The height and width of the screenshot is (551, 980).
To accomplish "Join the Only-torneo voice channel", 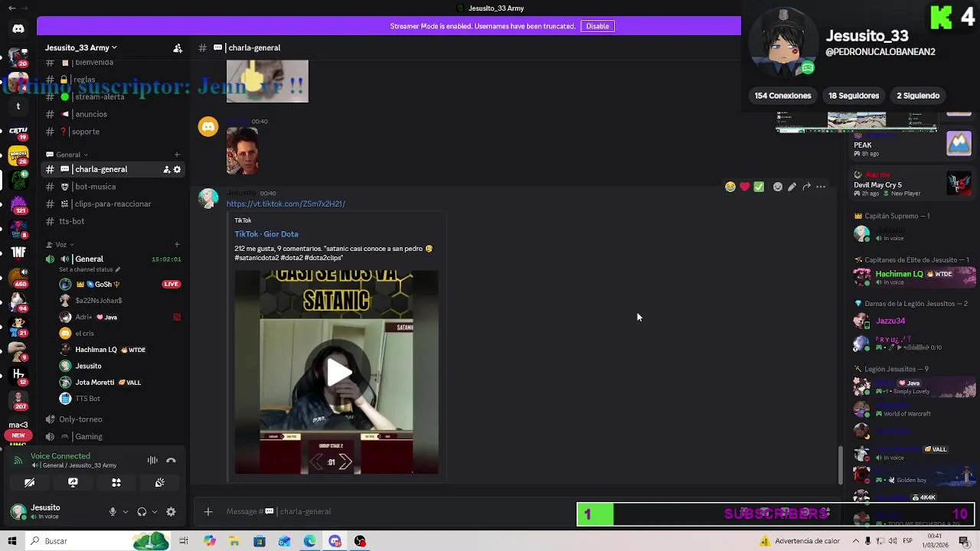I will 80,419.
